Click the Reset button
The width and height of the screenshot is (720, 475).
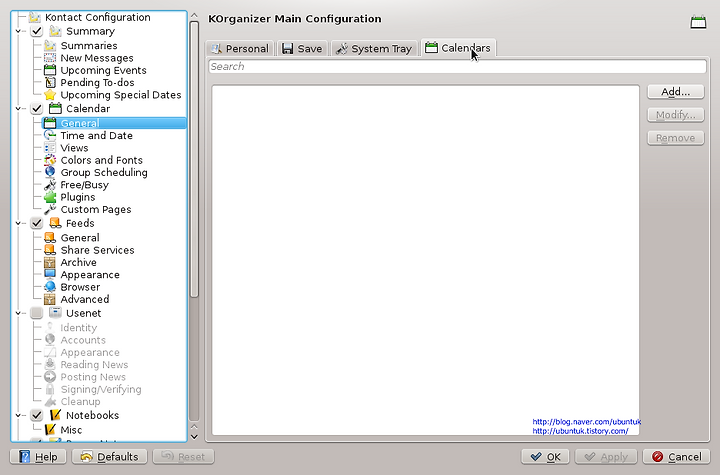tap(183, 457)
